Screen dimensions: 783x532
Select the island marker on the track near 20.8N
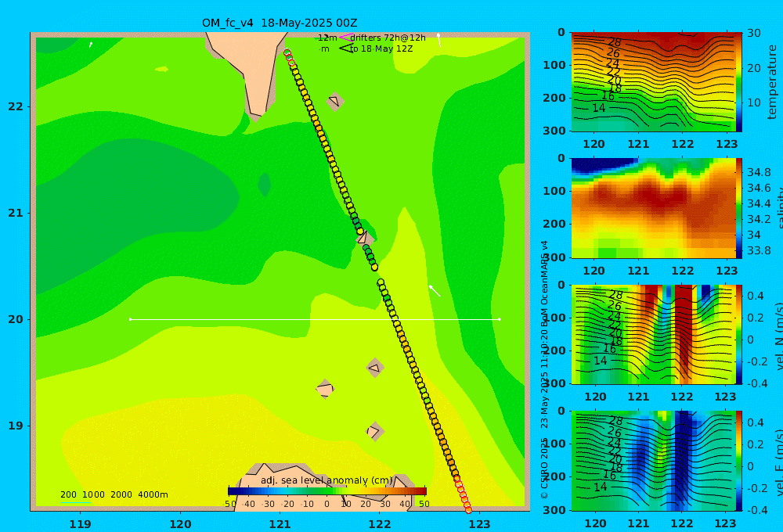pos(365,238)
